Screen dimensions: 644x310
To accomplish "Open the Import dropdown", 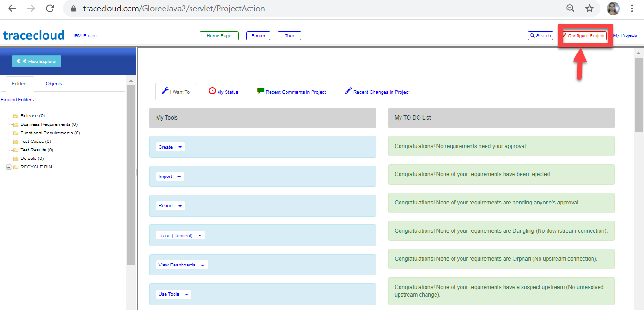I will [170, 177].
